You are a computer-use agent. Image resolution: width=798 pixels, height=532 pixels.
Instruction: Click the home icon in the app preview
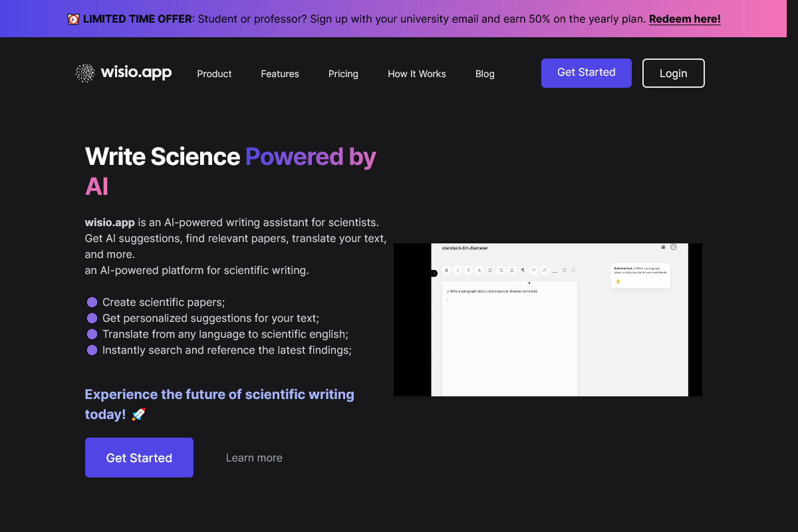tap(663, 247)
